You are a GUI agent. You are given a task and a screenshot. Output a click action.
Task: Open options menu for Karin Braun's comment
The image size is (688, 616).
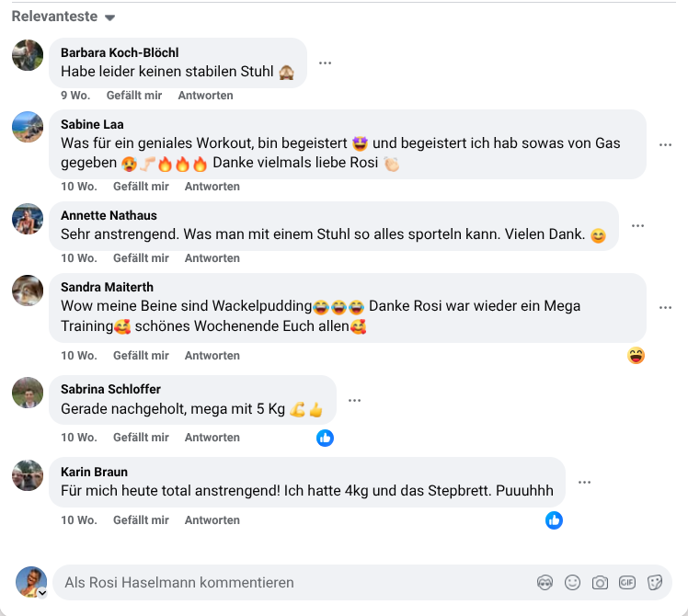tap(584, 482)
